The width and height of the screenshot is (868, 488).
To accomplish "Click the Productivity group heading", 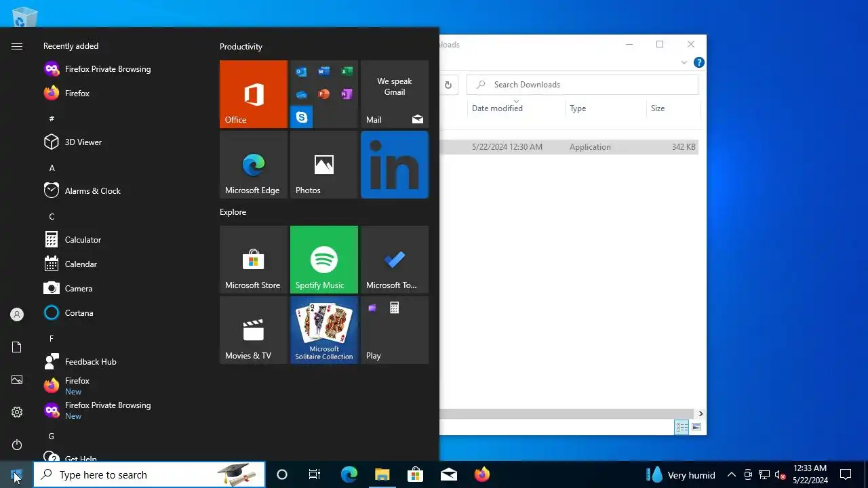I will (x=241, y=47).
